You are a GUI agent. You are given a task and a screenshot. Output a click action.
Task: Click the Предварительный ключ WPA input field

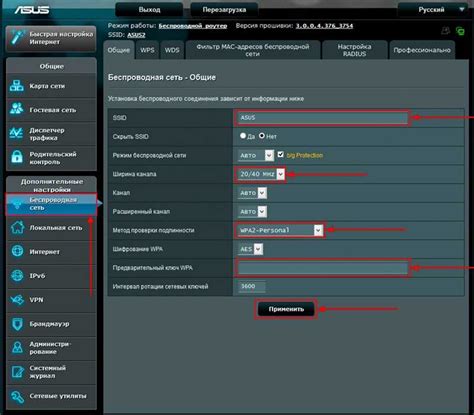(x=323, y=268)
